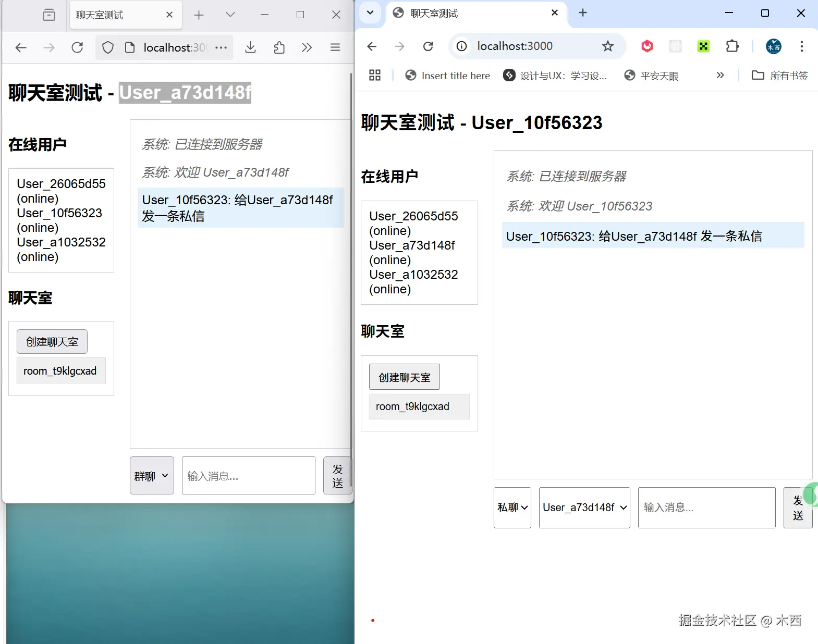Expand Firefox more tools overflow chevron
The image size is (818, 644).
[x=307, y=47]
